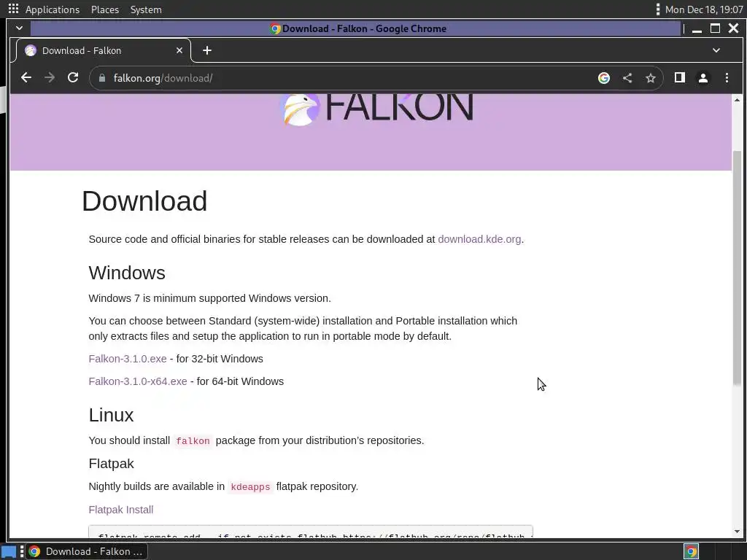
Task: Click the Download page heading
Action: [144, 201]
